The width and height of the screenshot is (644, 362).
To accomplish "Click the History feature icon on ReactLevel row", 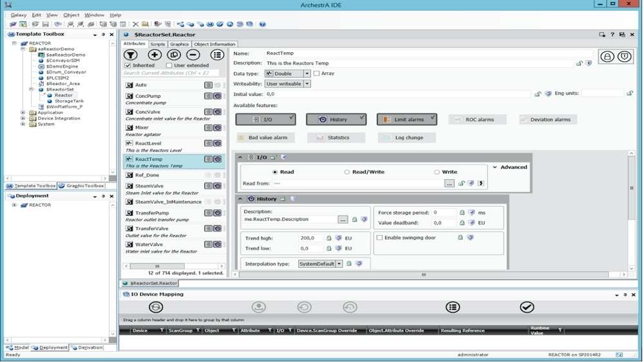I will click(217, 144).
